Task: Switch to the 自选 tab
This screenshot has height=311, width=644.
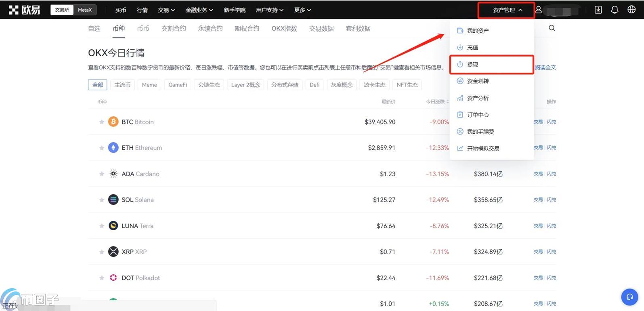Action: click(x=94, y=28)
